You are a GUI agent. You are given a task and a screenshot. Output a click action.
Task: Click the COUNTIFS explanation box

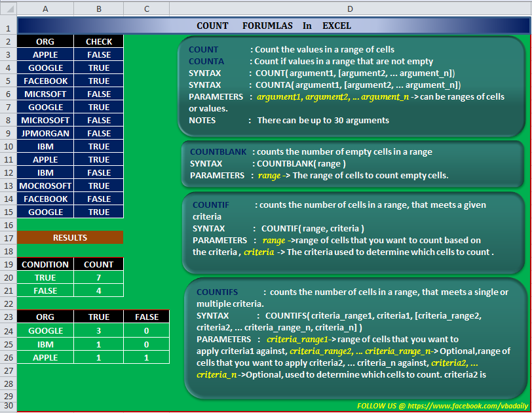tap(356, 338)
